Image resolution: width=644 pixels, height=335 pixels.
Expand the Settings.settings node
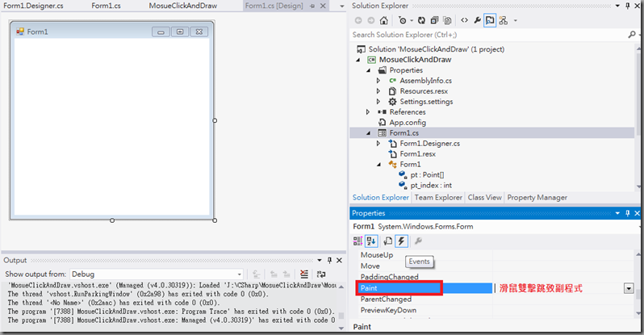pos(378,102)
